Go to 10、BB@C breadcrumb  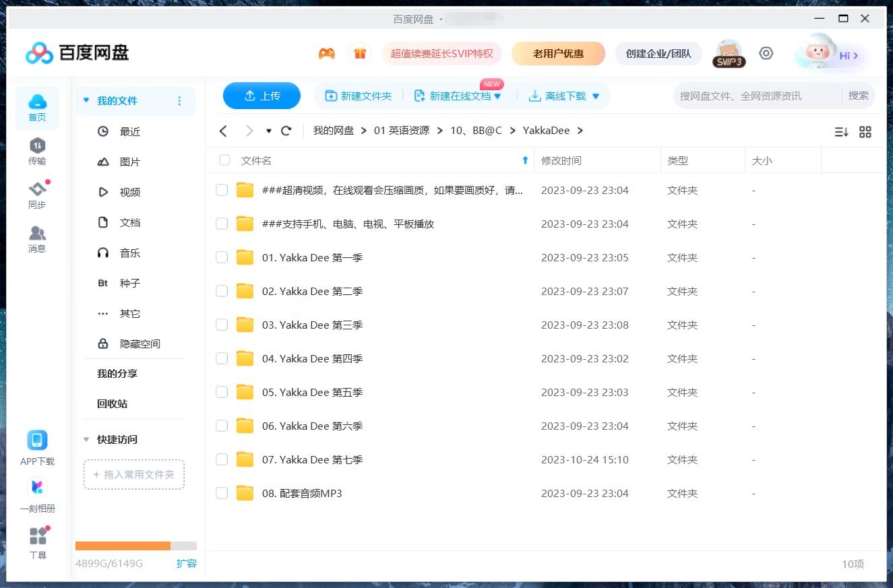click(476, 131)
